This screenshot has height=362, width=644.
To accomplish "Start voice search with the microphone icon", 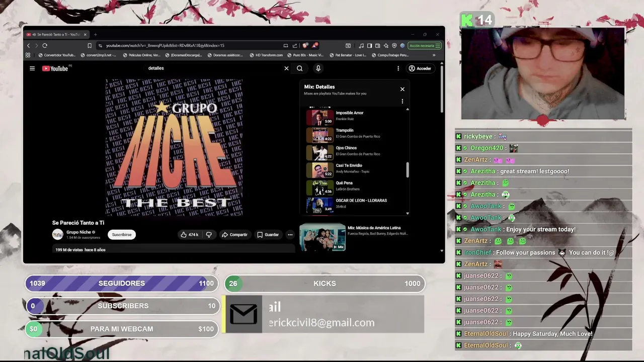I will coord(318,68).
